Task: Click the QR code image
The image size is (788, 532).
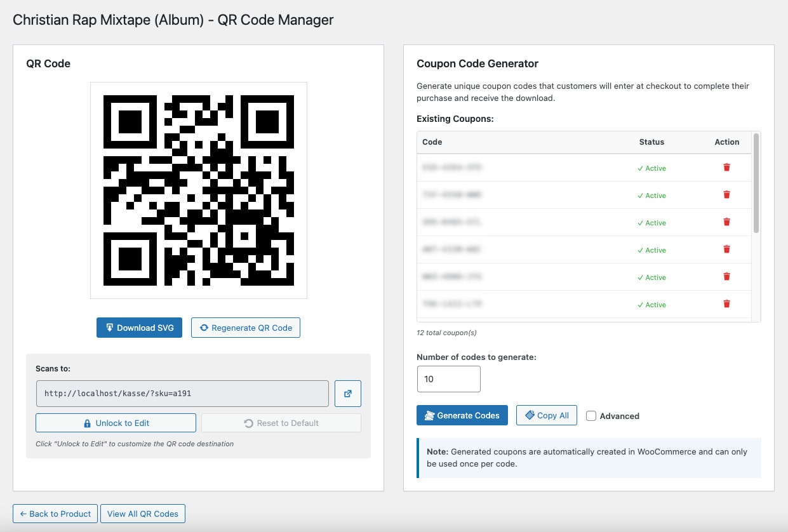Action: (x=198, y=190)
